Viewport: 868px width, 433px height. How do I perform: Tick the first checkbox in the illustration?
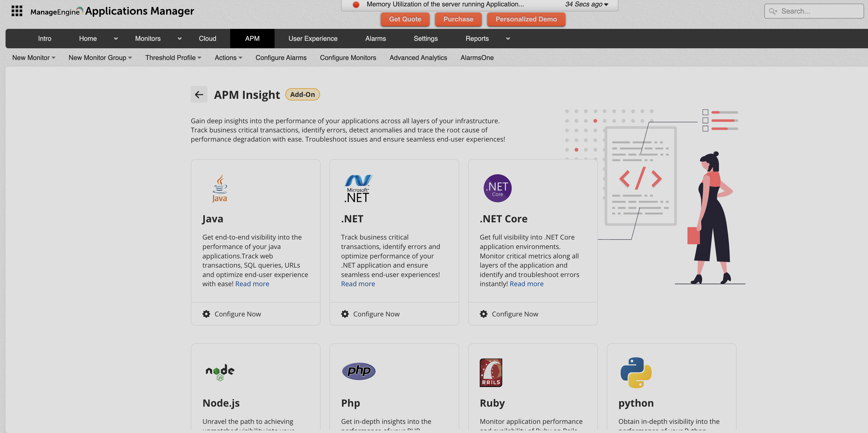705,112
